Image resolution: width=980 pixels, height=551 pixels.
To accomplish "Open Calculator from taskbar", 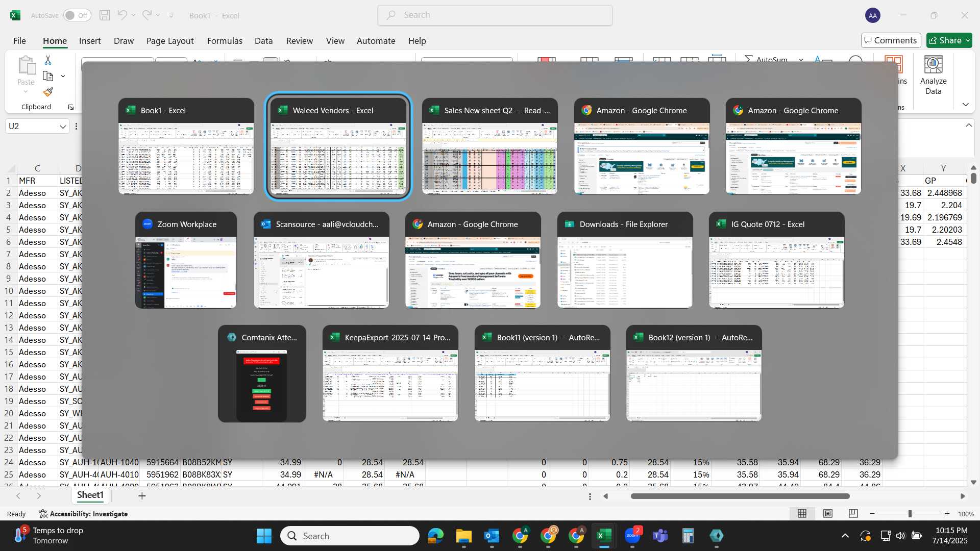I will pos(689,536).
